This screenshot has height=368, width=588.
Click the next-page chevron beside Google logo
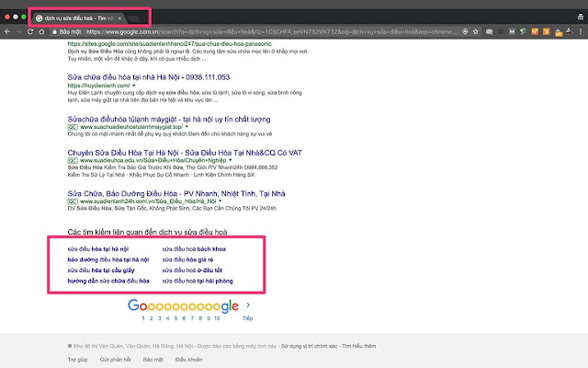coord(248,305)
